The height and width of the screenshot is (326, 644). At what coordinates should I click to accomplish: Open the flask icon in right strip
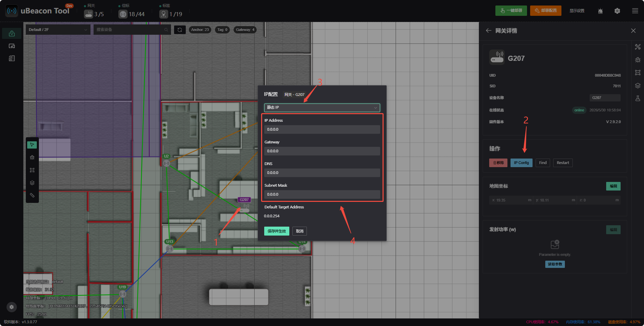pyautogui.click(x=637, y=99)
